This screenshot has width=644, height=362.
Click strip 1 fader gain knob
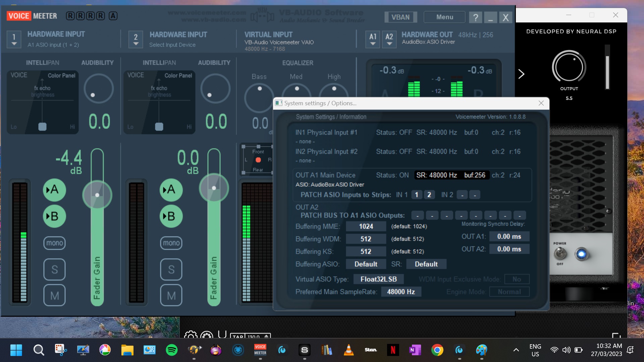point(97,195)
